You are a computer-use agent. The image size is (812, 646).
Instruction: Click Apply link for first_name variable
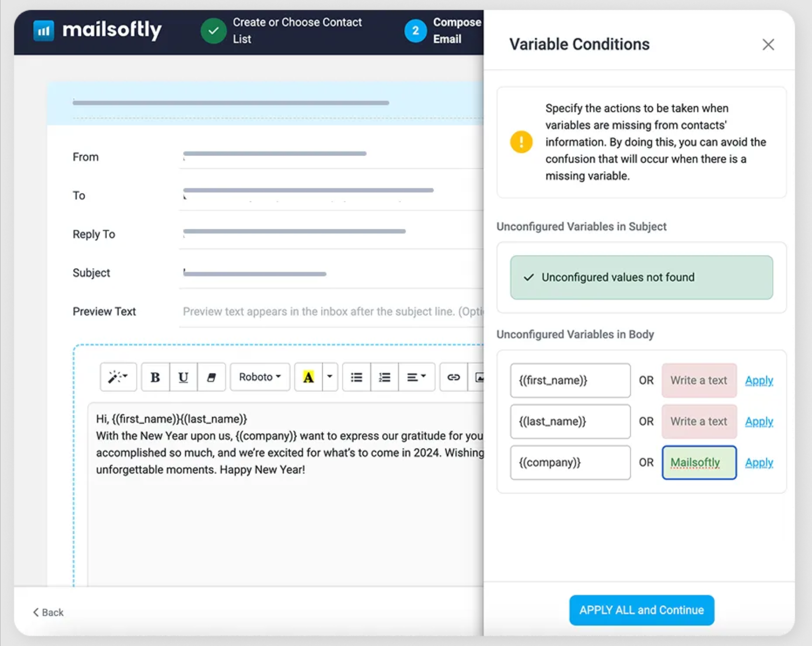(759, 380)
